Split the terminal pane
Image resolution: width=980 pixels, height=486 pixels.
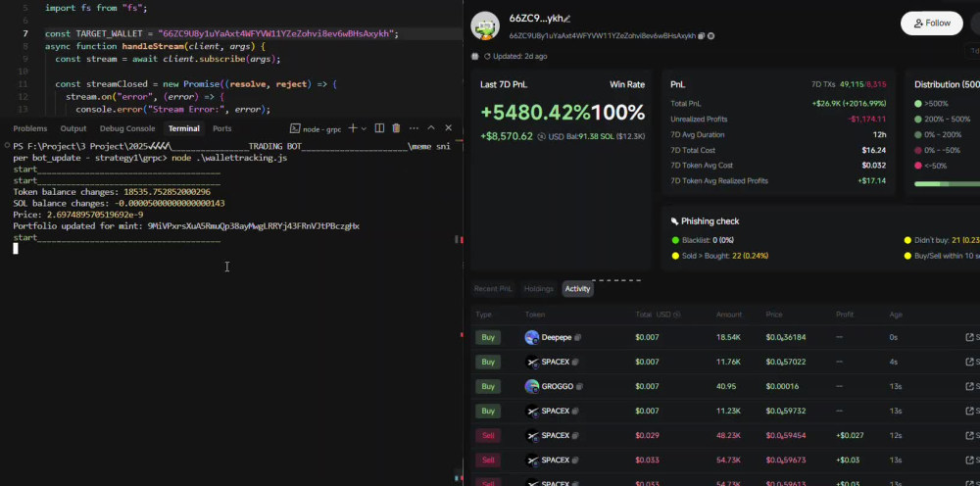[x=378, y=128]
